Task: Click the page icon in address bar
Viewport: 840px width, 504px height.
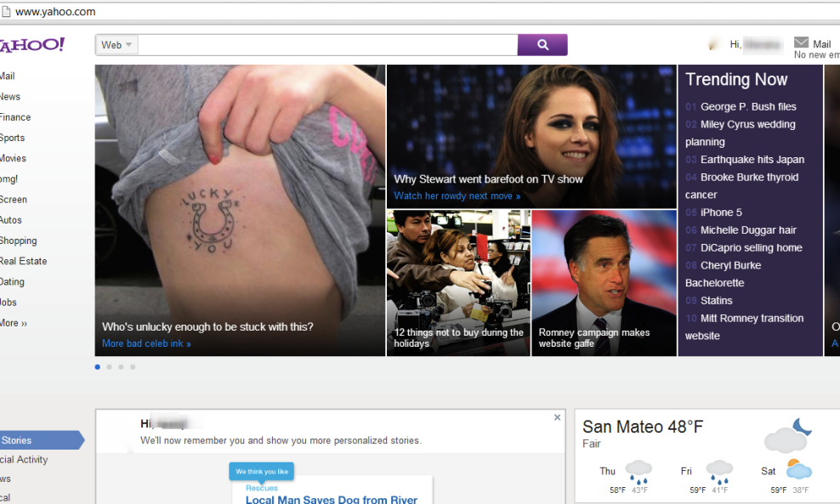Action: pyautogui.click(x=6, y=12)
